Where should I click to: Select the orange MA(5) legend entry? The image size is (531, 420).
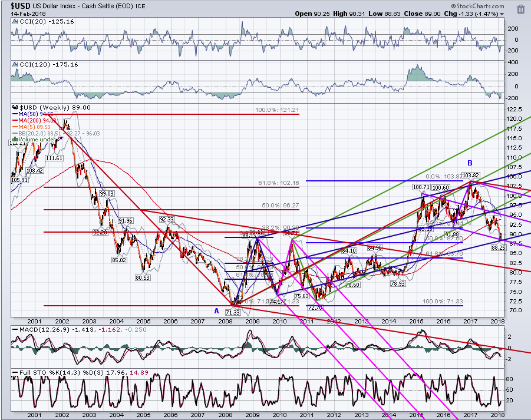tap(31, 127)
